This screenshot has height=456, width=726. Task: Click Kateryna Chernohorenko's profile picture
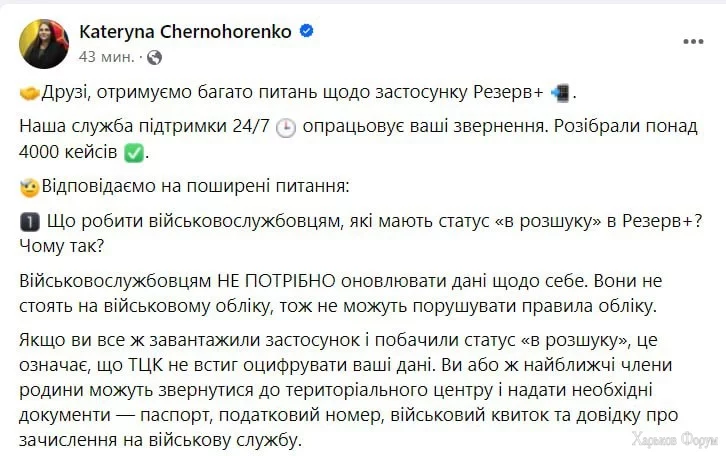[43, 43]
